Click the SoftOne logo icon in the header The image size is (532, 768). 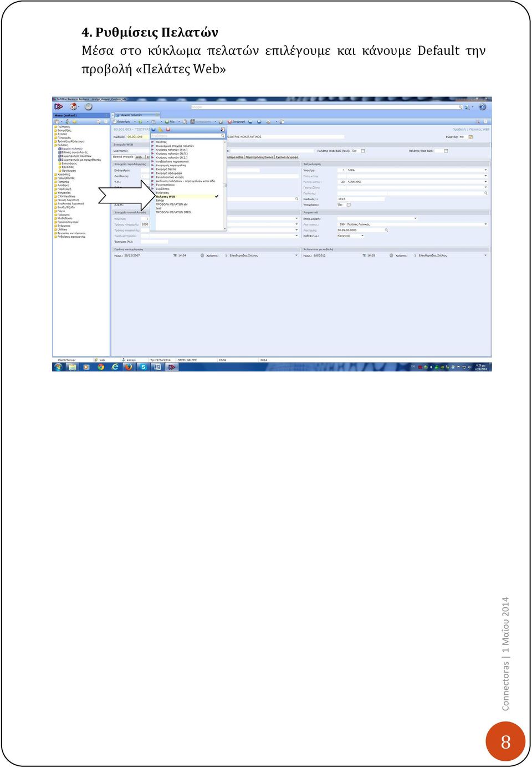[58, 107]
